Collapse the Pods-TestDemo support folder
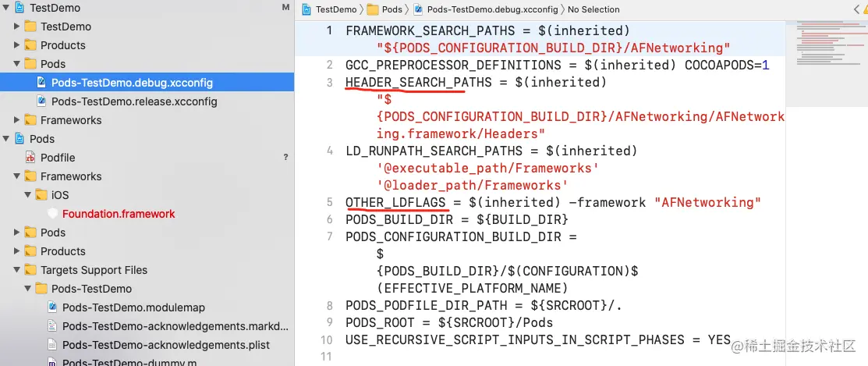868x366 pixels. [27, 289]
